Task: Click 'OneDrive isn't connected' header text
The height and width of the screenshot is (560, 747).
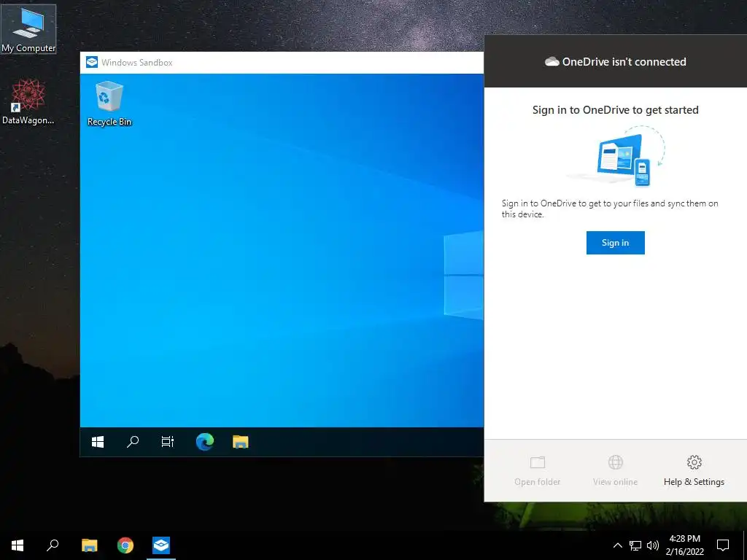Action: [x=624, y=61]
